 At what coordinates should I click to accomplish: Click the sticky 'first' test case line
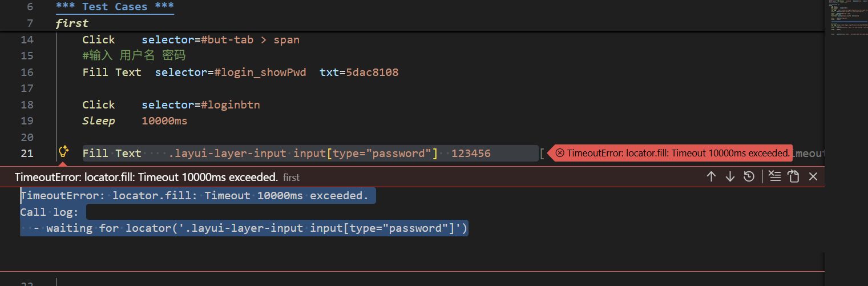[72, 23]
